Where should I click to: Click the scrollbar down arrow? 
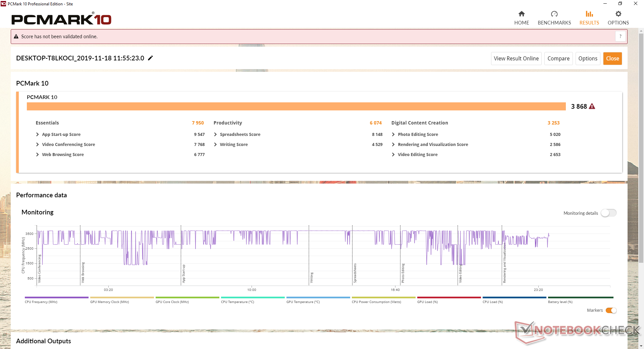[x=641, y=346]
